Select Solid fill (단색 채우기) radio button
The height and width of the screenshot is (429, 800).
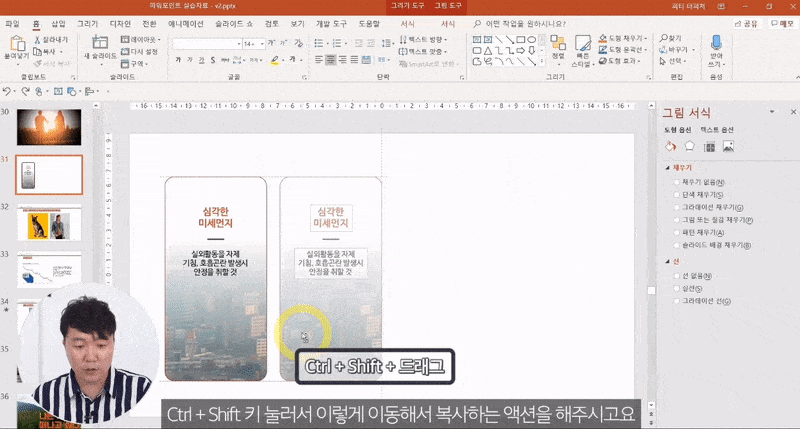[677, 195]
